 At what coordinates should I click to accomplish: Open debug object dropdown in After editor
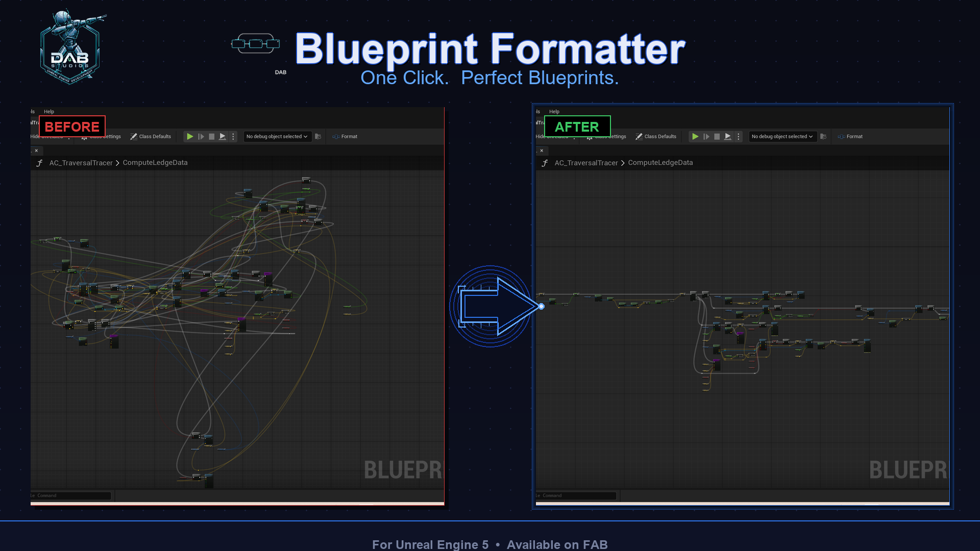pos(782,137)
